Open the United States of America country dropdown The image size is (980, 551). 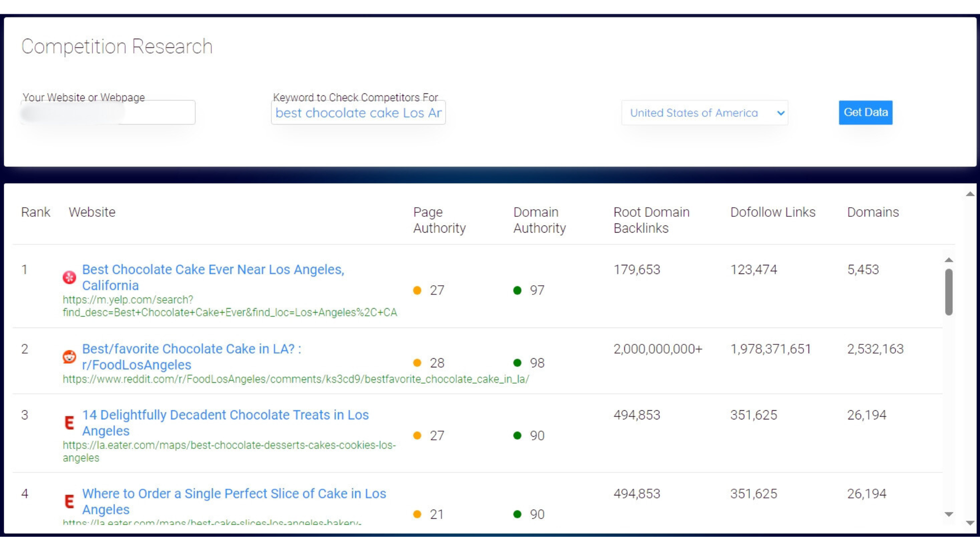pos(704,113)
